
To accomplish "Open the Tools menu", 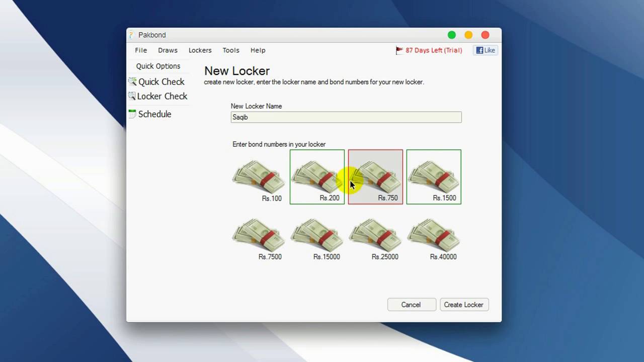I will pos(231,50).
